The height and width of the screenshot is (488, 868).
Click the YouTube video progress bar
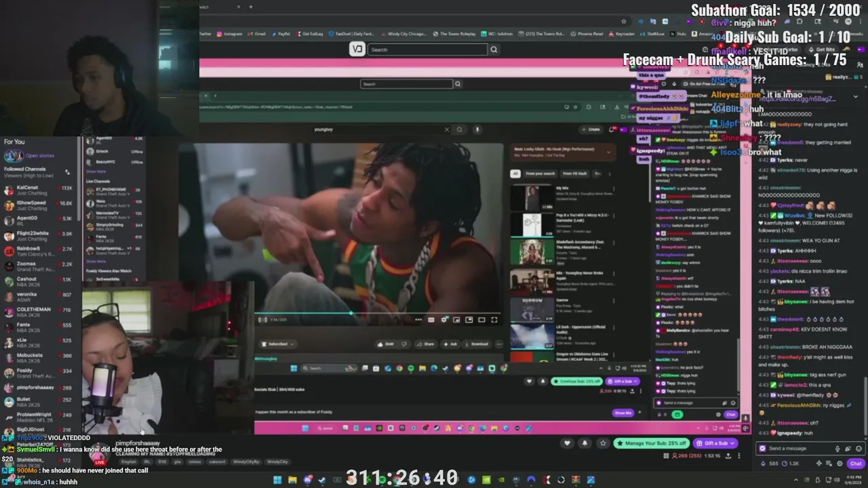pos(379,314)
